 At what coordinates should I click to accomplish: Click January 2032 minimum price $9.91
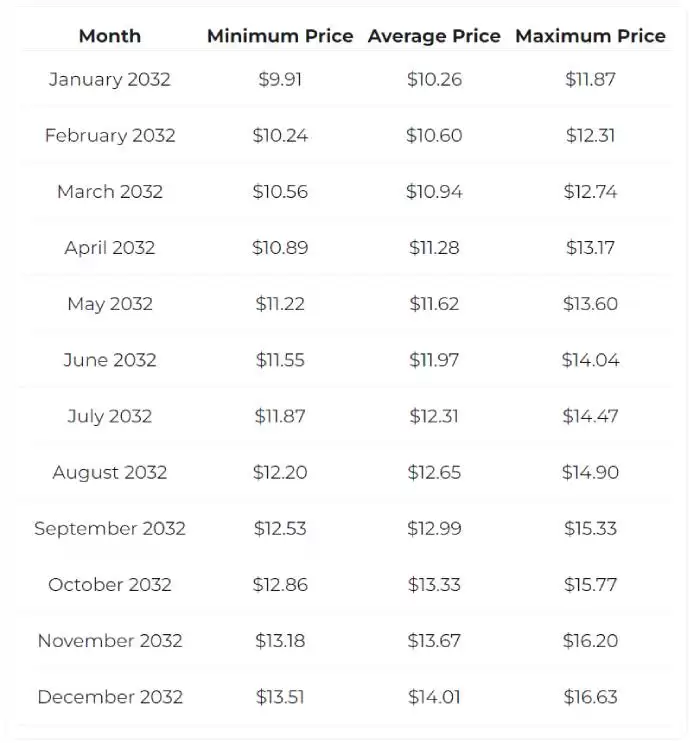point(280,79)
